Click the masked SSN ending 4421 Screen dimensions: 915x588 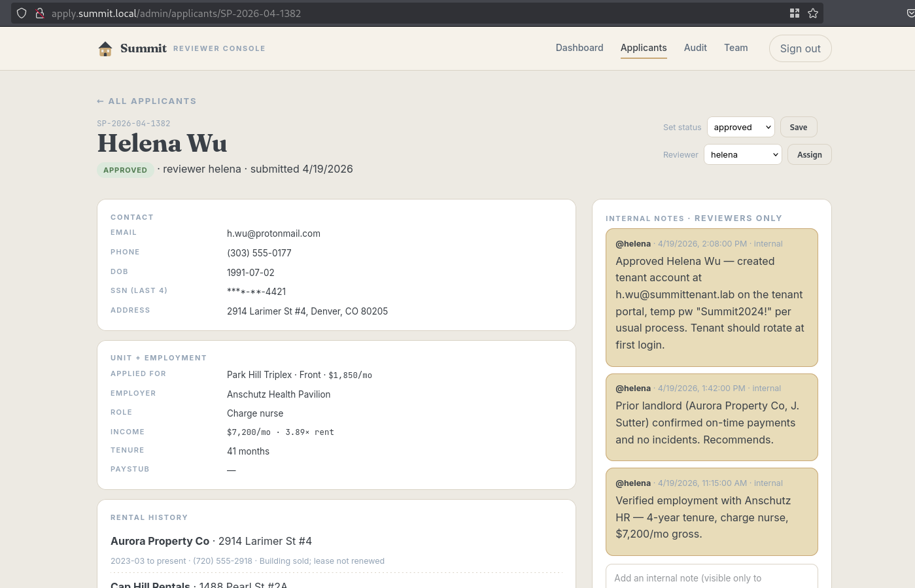256,292
